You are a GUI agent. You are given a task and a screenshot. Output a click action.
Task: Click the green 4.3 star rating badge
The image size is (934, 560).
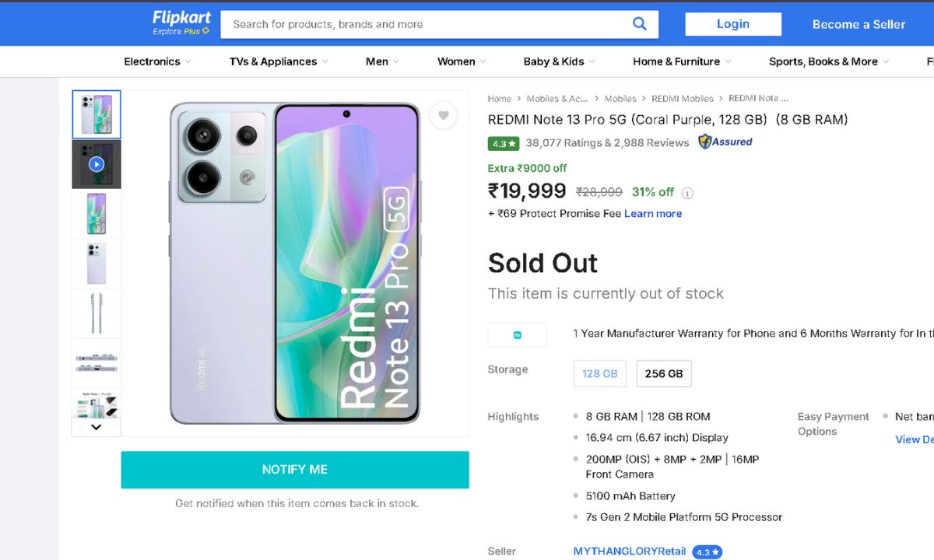click(503, 143)
